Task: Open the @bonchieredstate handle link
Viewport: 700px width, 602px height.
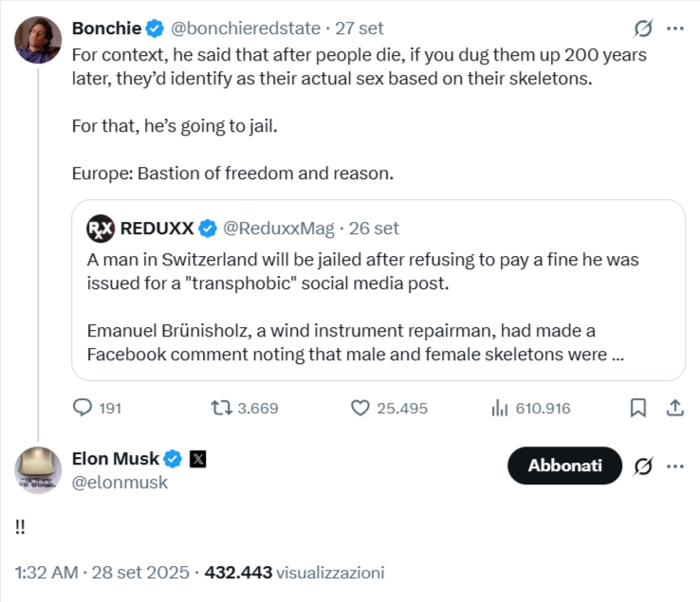Action: (241, 28)
